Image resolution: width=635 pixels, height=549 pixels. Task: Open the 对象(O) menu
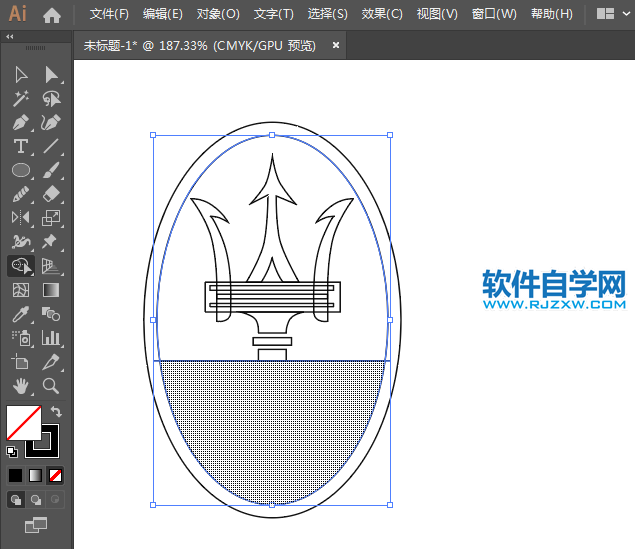(218, 14)
